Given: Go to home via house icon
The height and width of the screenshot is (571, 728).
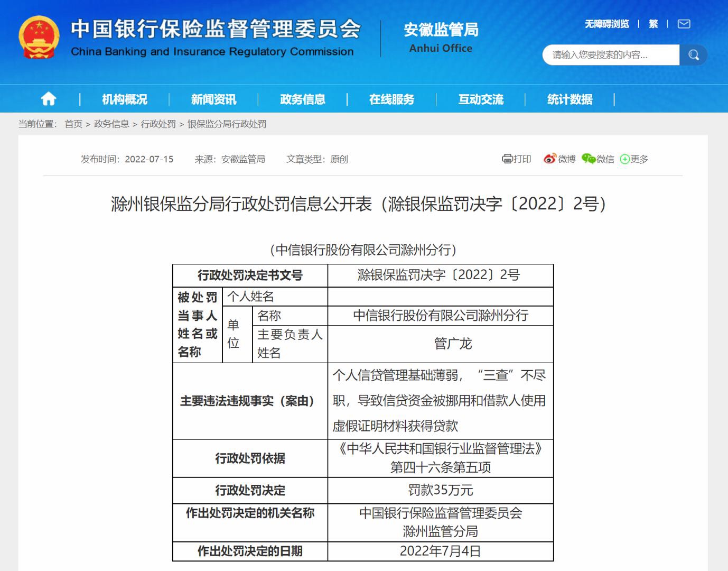Looking at the screenshot, I should pos(49,99).
